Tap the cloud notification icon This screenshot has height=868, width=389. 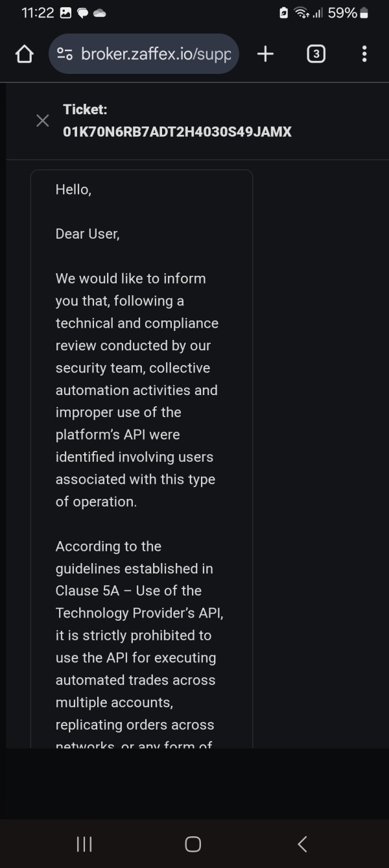coord(100,13)
